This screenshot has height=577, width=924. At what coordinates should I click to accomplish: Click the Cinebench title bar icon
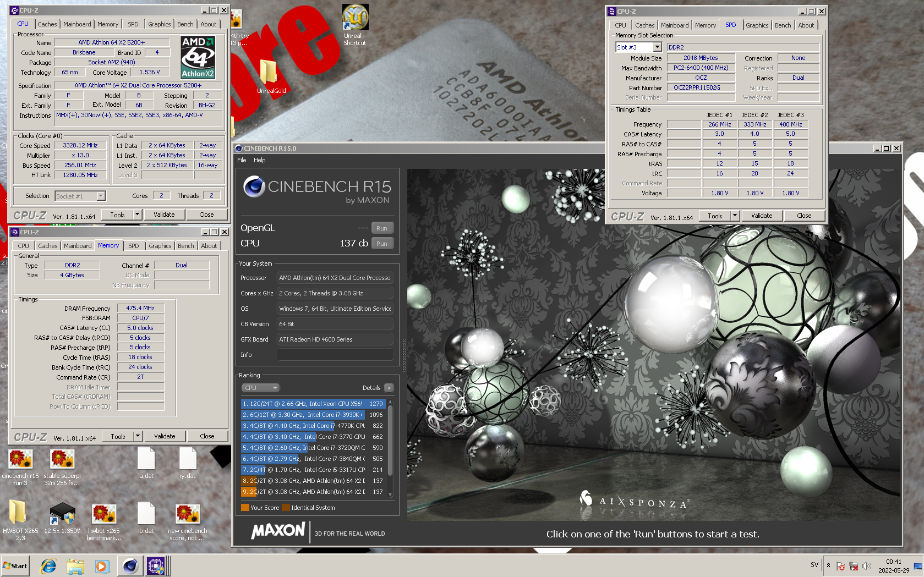[x=239, y=149]
